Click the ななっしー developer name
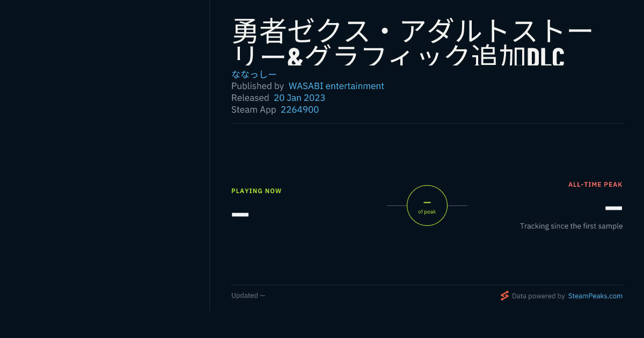 click(x=254, y=74)
